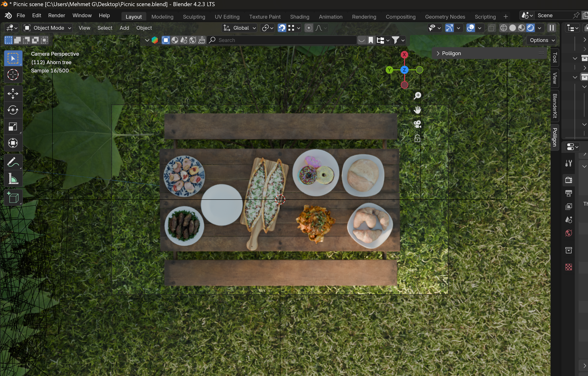This screenshot has width=588, height=376.
Task: Switch to the Shading workspace tab
Action: point(299,17)
